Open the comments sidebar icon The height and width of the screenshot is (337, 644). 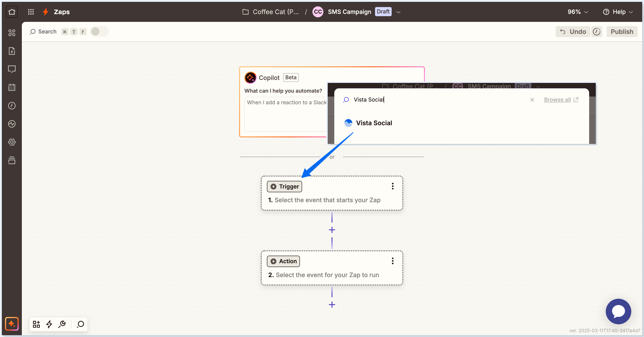point(12,69)
